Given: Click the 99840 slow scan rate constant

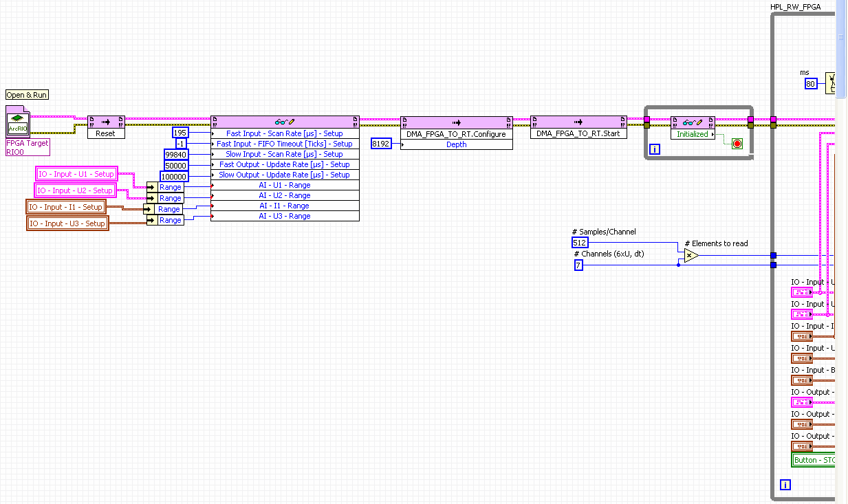Looking at the screenshot, I should (176, 155).
